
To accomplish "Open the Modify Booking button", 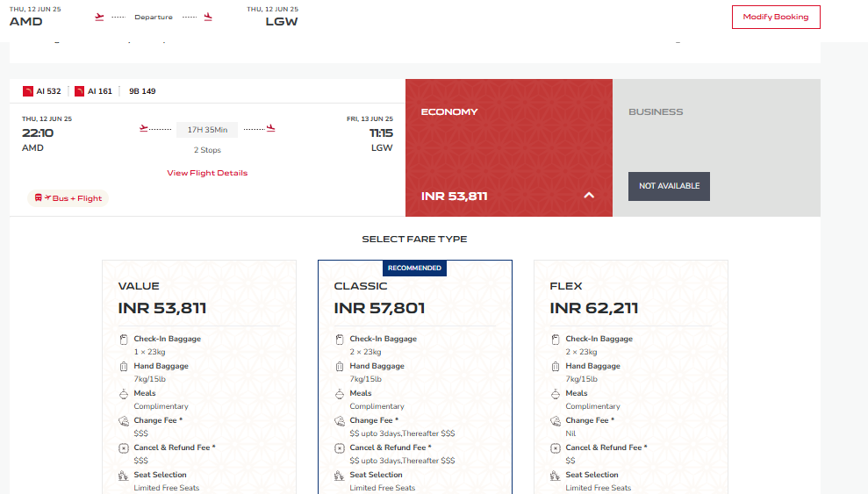I will point(776,18).
